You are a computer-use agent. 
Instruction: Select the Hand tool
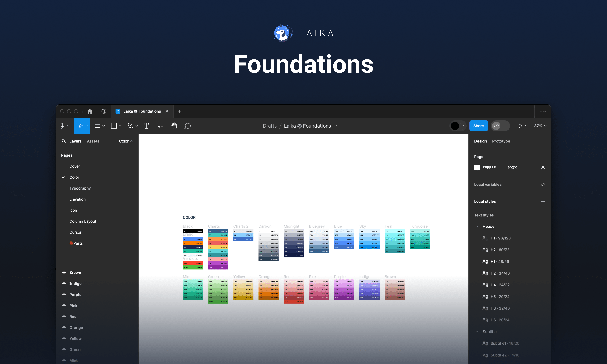(x=174, y=126)
